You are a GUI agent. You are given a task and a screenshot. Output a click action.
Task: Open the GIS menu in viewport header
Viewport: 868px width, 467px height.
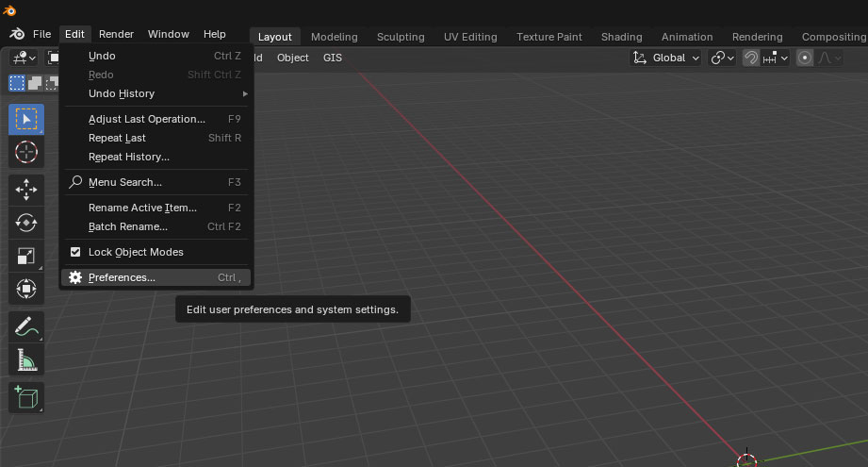coord(332,58)
